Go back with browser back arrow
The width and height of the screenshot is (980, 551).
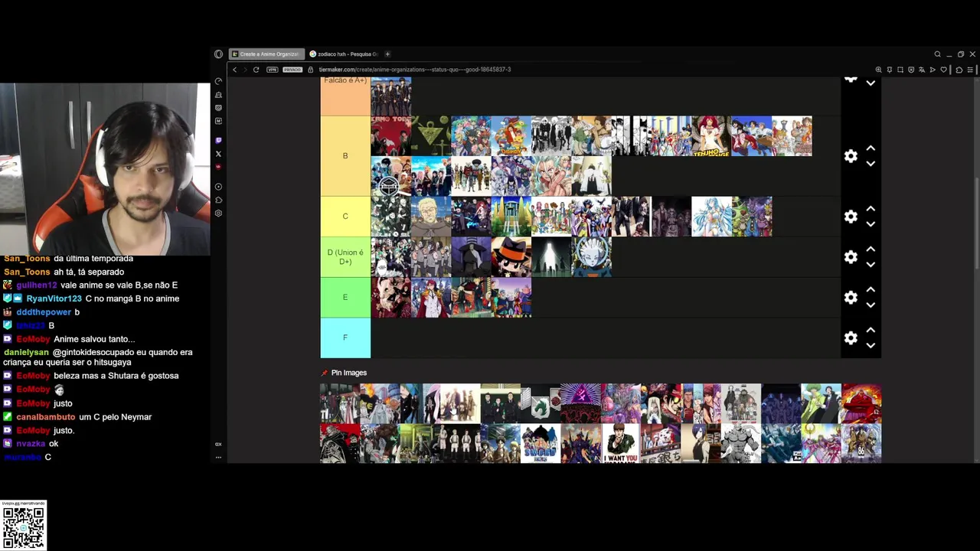click(x=235, y=70)
